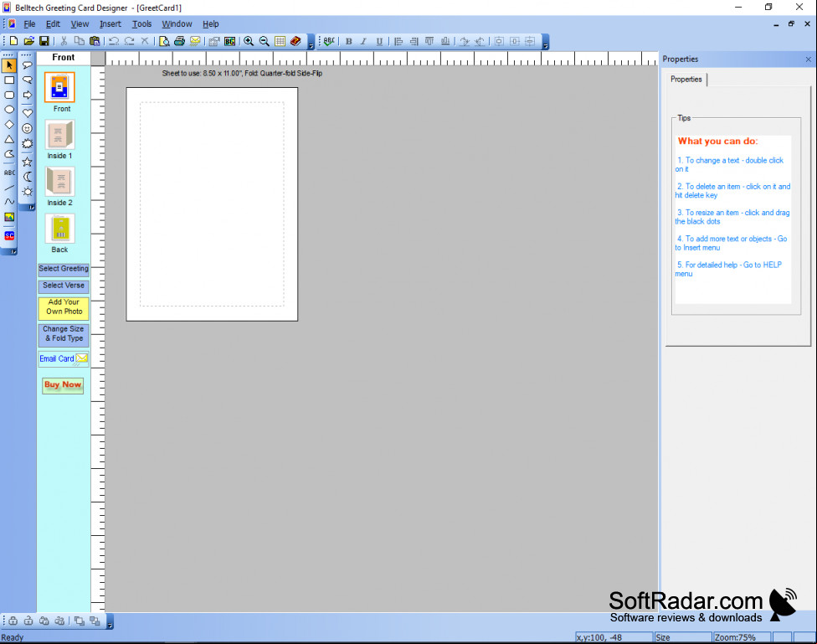Viewport: 817px width, 644px height.
Task: Expand the shapes toolbox overflow arrow
Action: point(31,208)
